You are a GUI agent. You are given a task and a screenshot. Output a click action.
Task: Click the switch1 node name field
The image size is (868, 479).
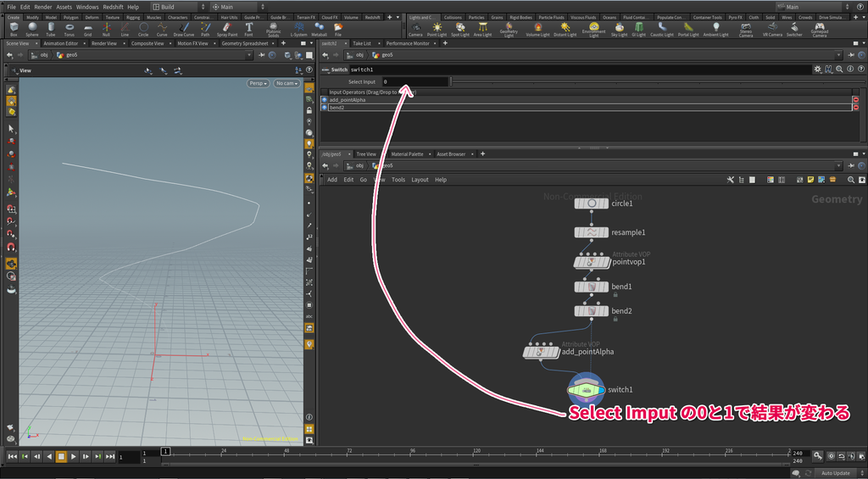tap(580, 70)
